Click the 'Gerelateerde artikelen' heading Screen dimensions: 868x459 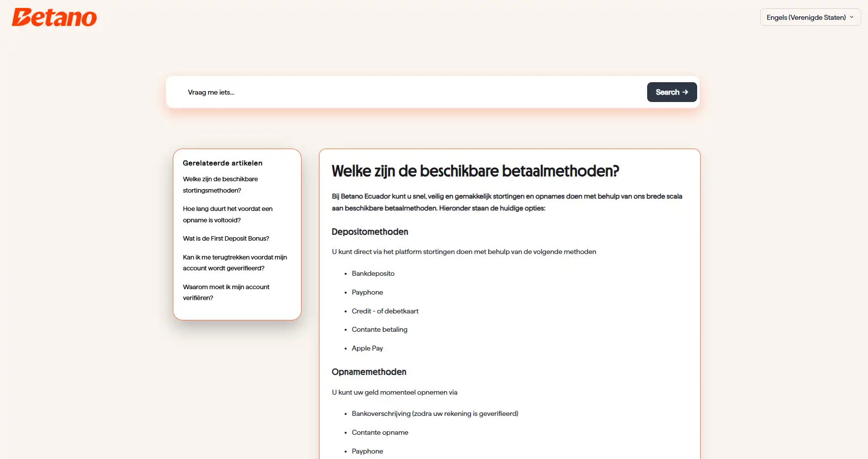coord(222,163)
